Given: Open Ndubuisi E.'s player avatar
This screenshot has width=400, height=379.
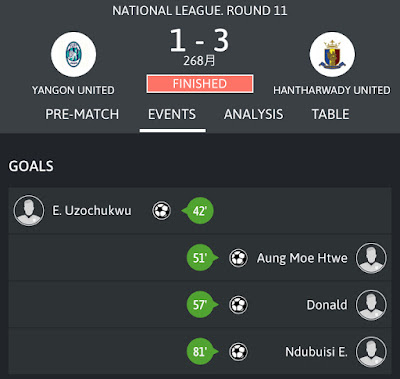Looking at the screenshot, I should [x=371, y=352].
